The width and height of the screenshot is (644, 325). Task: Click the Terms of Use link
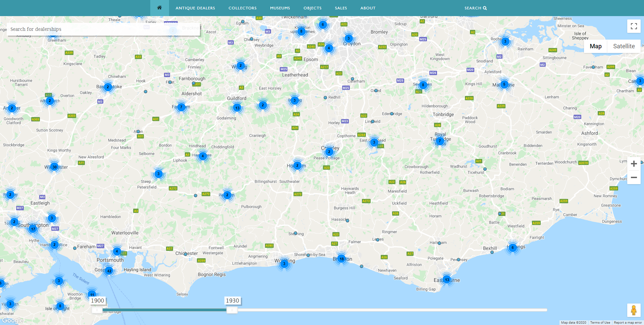click(600, 323)
